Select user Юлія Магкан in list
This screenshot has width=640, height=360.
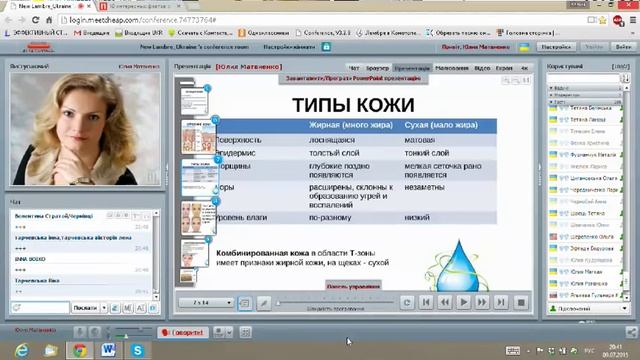pyautogui.click(x=585, y=272)
